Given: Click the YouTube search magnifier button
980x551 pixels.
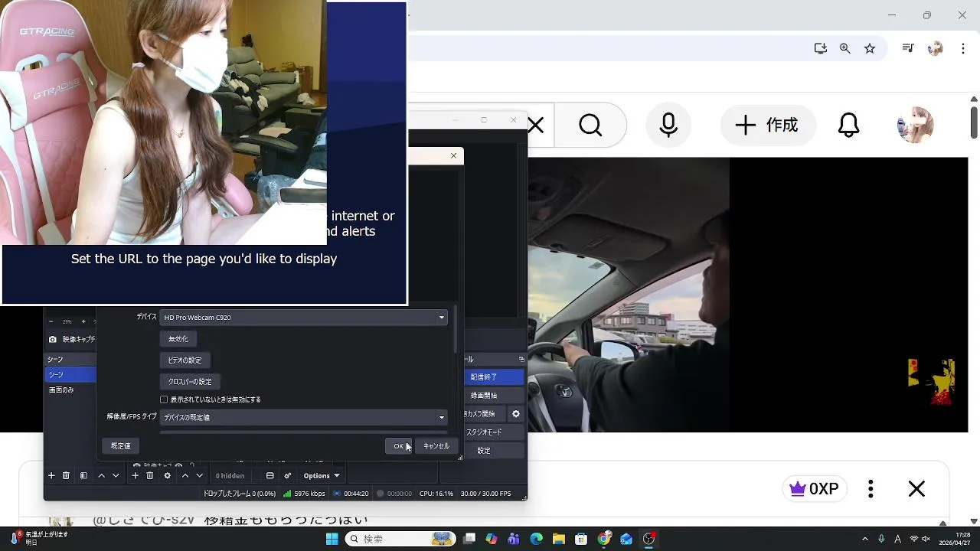Looking at the screenshot, I should point(590,125).
